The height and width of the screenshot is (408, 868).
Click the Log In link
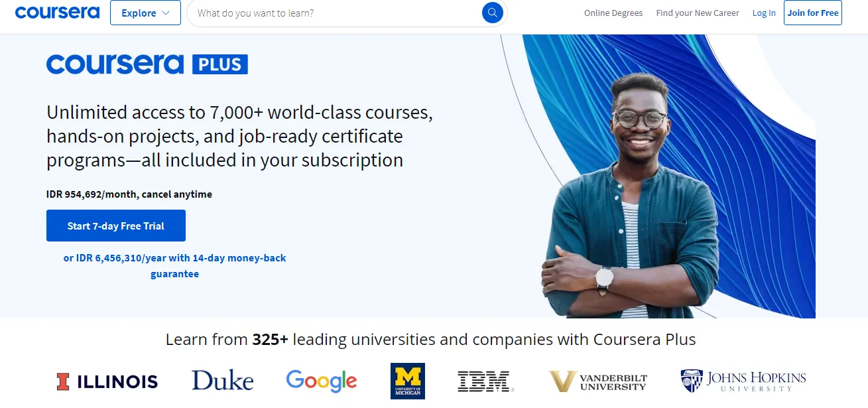[764, 13]
